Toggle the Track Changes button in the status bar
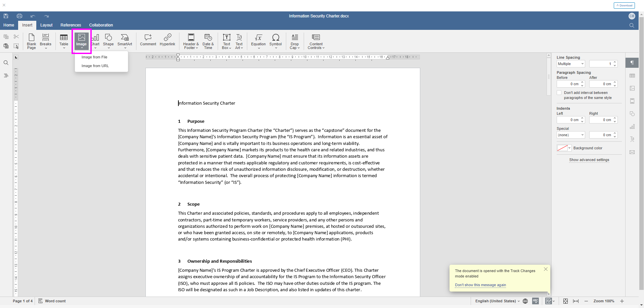This screenshot has height=308, width=644. point(548,301)
